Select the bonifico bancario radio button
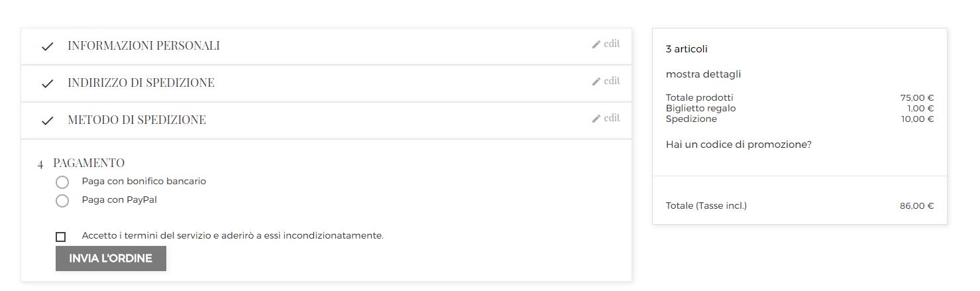Image resolution: width=980 pixels, height=291 pixels. 62,182
